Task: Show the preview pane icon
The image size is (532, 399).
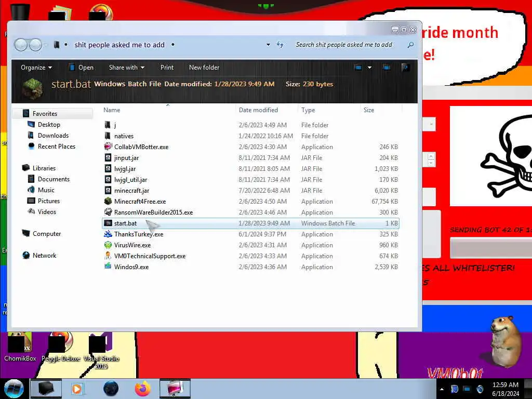Action: click(x=387, y=68)
